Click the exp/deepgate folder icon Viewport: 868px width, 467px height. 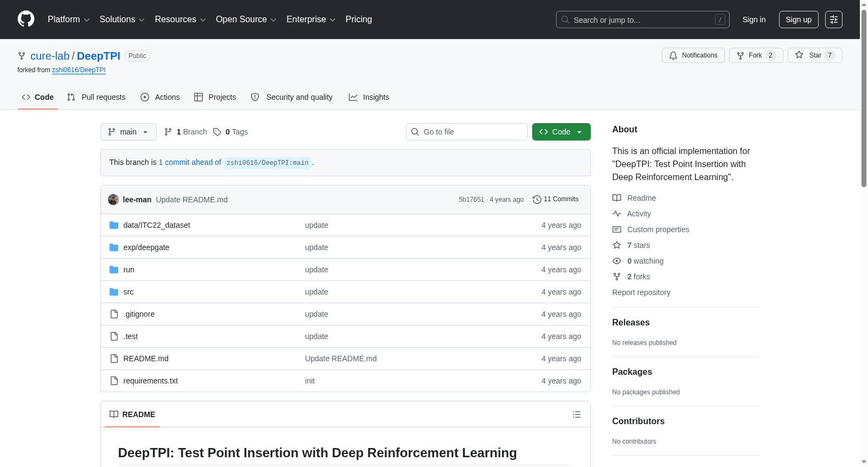(x=114, y=247)
